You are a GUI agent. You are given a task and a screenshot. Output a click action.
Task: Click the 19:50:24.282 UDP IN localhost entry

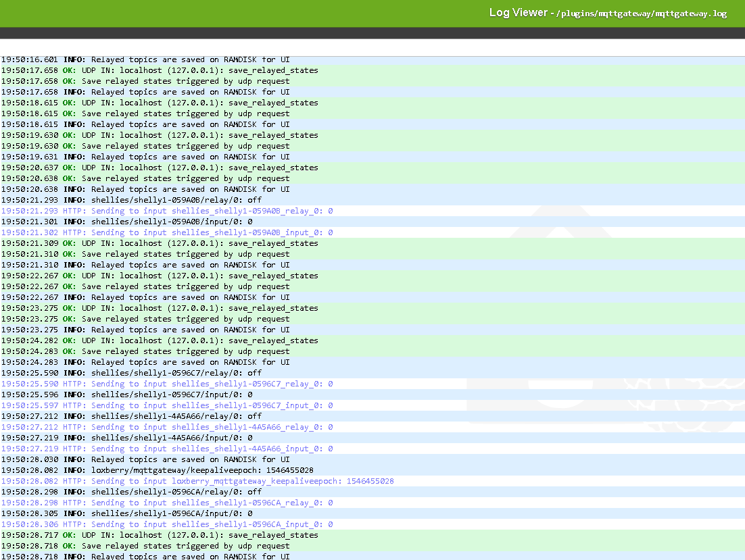pos(189,340)
